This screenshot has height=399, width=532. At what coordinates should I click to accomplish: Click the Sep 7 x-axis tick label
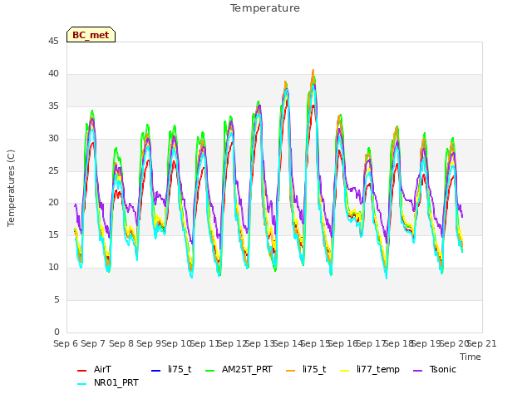pos(93,343)
